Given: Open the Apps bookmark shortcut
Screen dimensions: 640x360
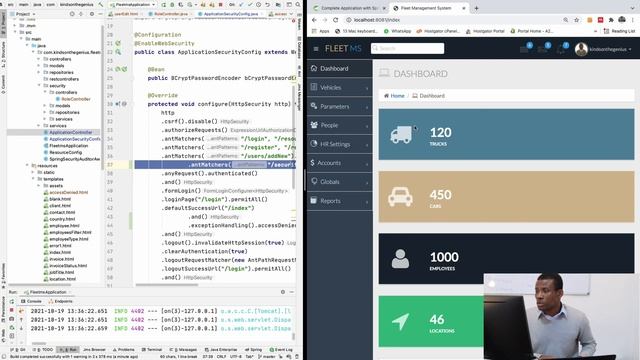Looking at the screenshot, I should click(x=320, y=31).
